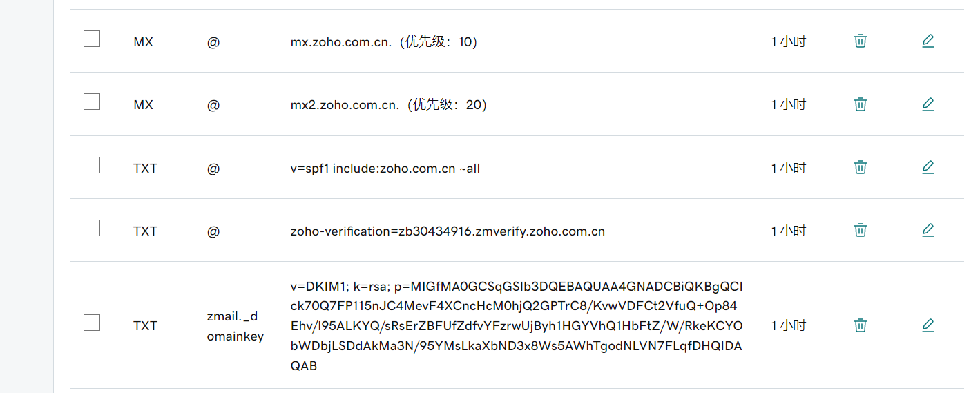
Task: Edit the zmail._domainkey DKIM record
Action: click(x=928, y=325)
